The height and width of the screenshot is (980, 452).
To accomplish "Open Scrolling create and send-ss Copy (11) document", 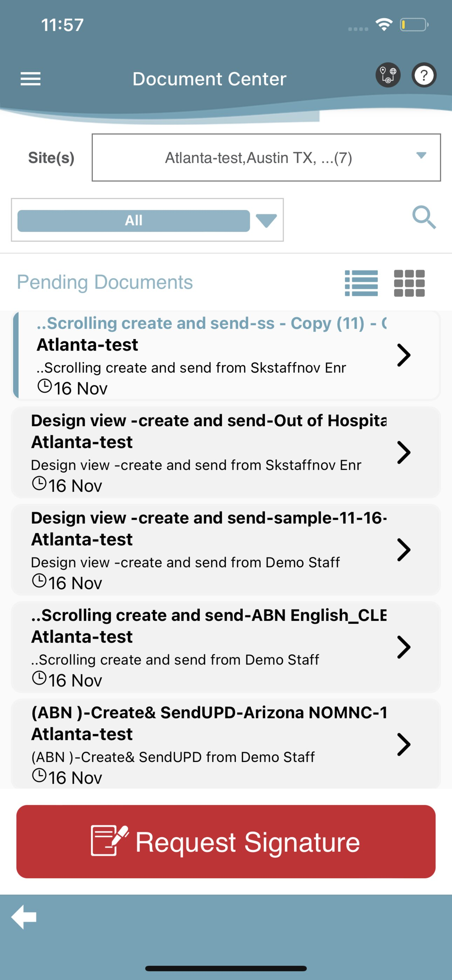I will (x=226, y=355).
